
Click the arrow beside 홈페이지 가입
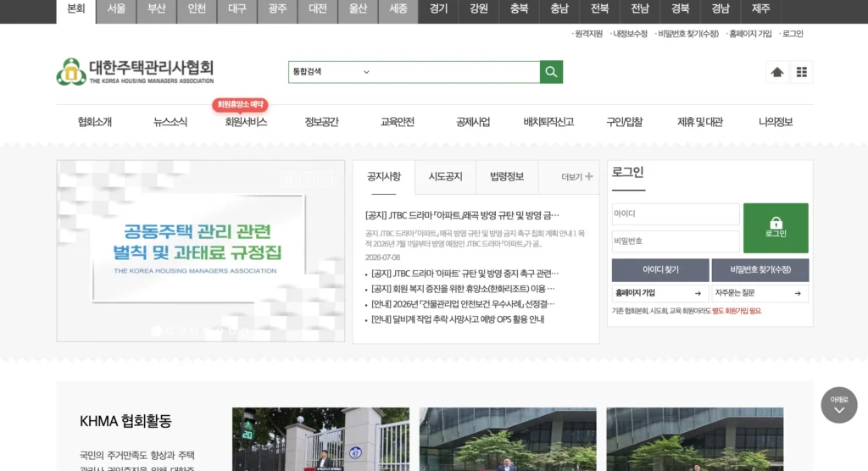pyautogui.click(x=698, y=293)
